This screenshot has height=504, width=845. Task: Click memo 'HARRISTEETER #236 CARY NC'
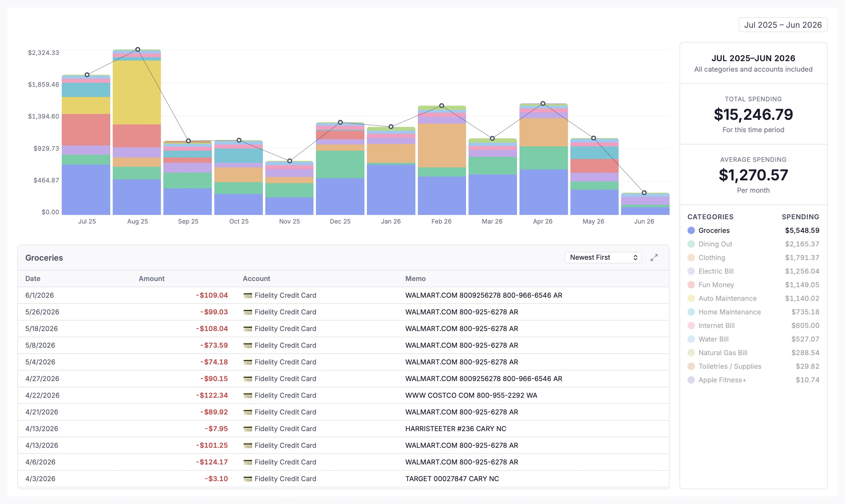[x=456, y=429]
